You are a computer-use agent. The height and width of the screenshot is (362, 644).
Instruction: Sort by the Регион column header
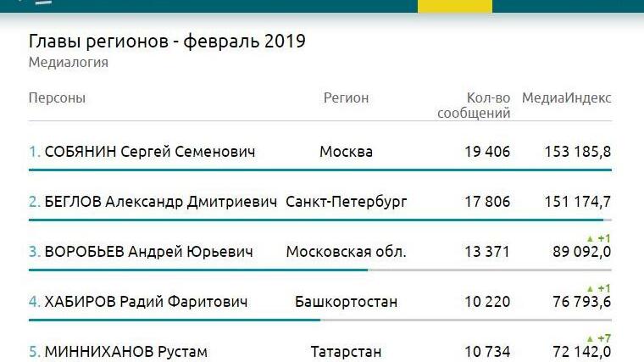coord(346,98)
